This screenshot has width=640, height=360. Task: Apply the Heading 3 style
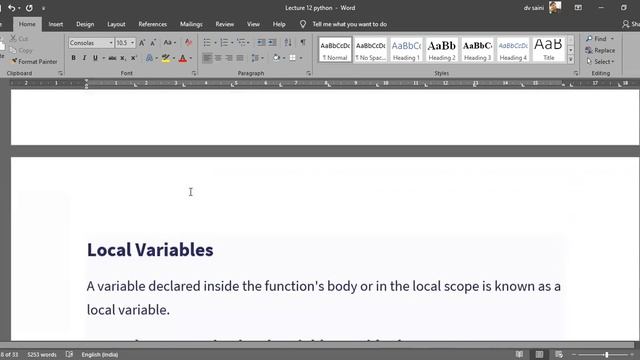click(x=478, y=50)
